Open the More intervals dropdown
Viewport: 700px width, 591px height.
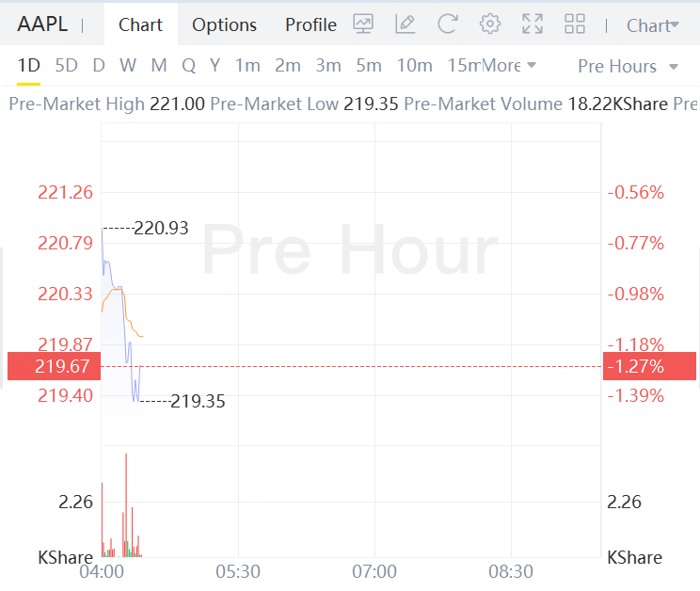coord(509,65)
